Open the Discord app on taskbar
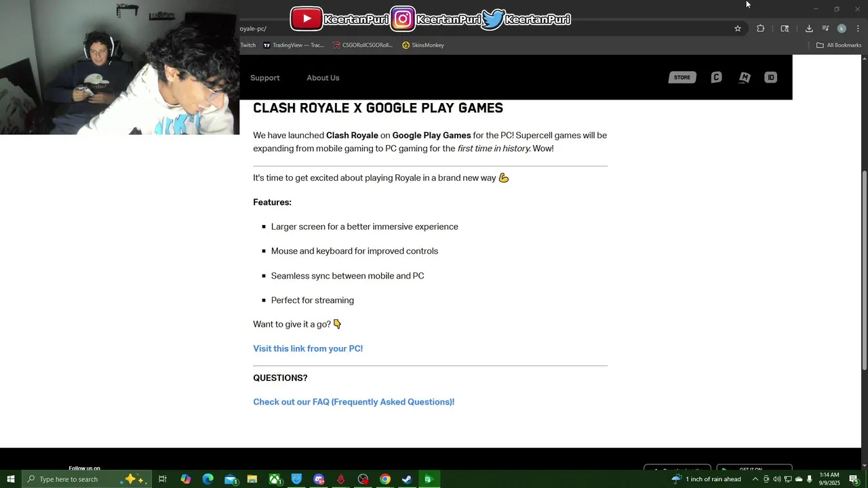This screenshot has height=488, width=868. pos(319,479)
